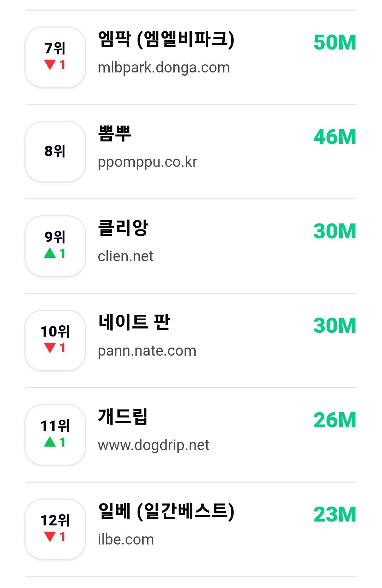Screen dimensions: 382x588
Task: Tap the 10위 rank badge
Action: pyautogui.click(x=55, y=340)
